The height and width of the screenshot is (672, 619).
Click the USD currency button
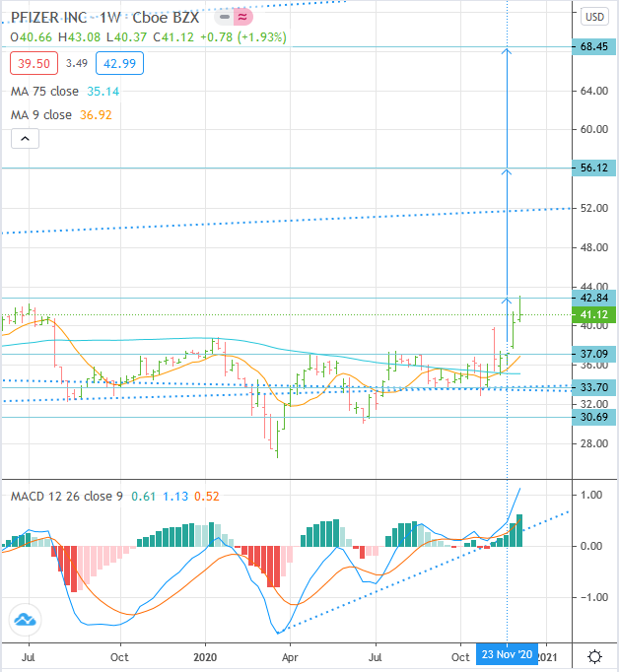594,17
